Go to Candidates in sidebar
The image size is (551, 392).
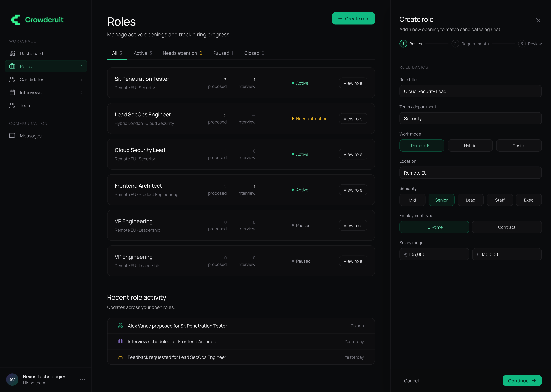pos(46,79)
